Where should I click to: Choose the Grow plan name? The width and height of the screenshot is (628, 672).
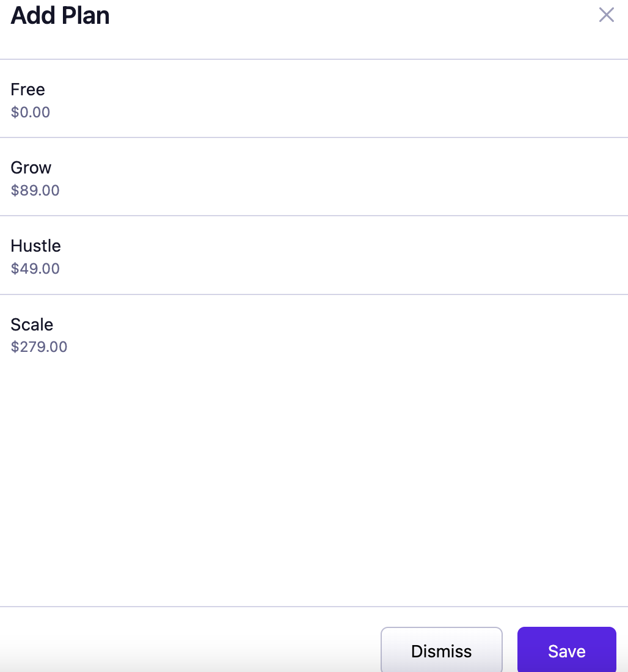tap(31, 168)
